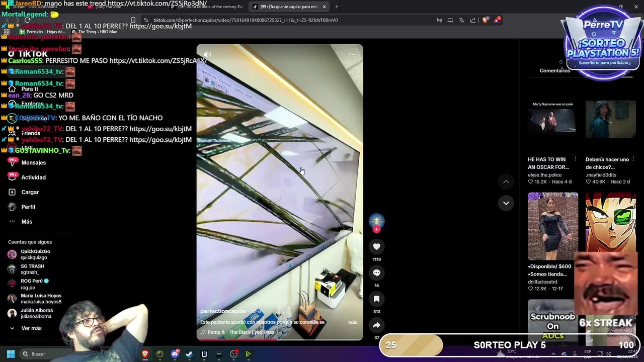The height and width of the screenshot is (362, 644).
Task: Open the Perfil avatar icon in sidebar
Action: (x=12, y=207)
